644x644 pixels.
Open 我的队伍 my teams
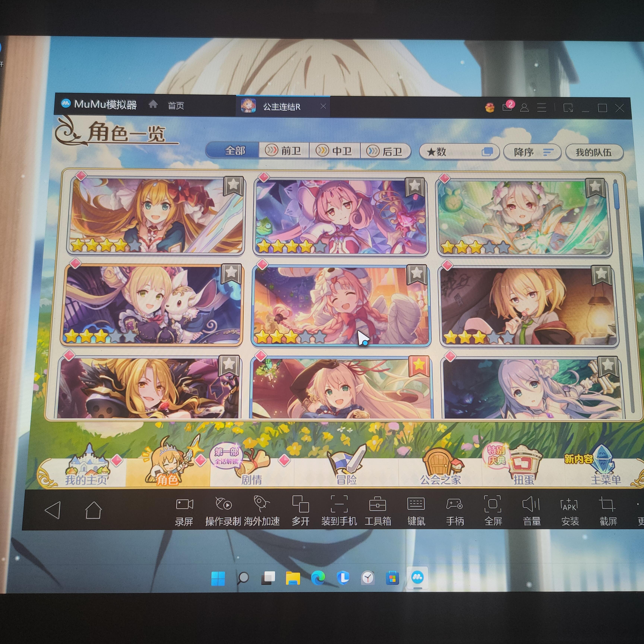(x=594, y=153)
